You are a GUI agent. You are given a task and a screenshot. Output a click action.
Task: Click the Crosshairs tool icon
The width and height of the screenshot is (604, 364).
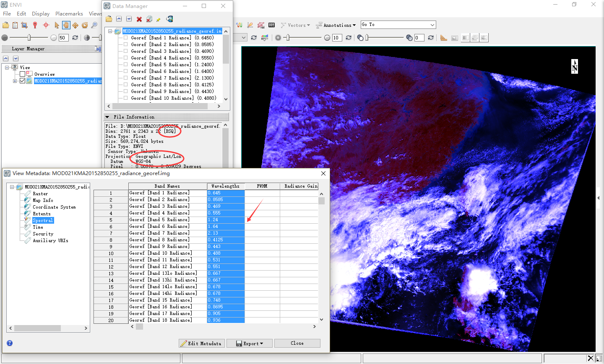(x=46, y=25)
